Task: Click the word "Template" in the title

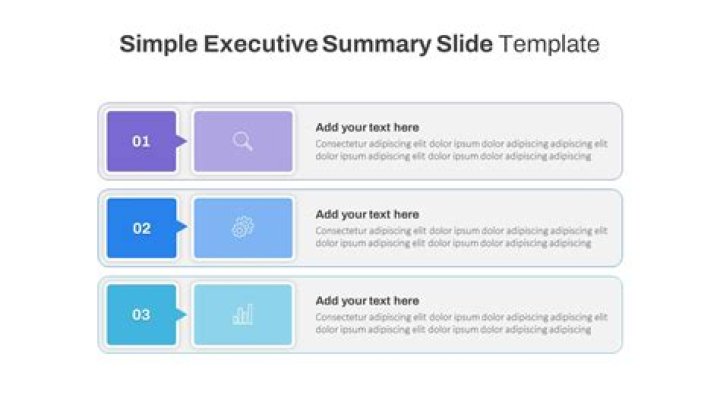Action: pos(549,45)
